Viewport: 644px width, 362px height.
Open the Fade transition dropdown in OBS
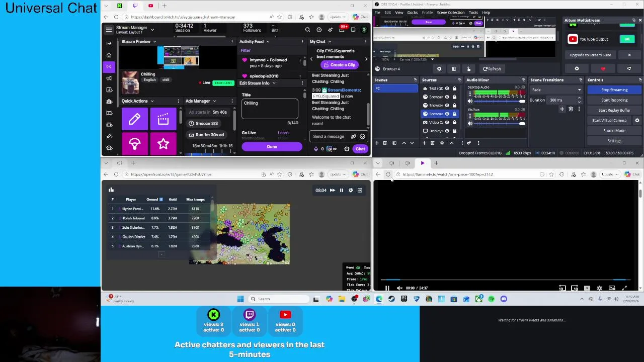pos(555,90)
